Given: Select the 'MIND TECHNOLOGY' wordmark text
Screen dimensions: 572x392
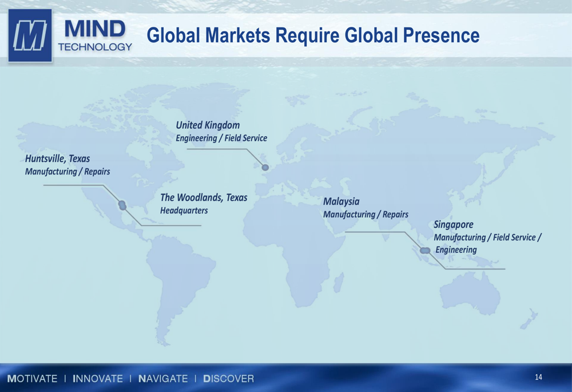Looking at the screenshot, I should coord(94,35).
